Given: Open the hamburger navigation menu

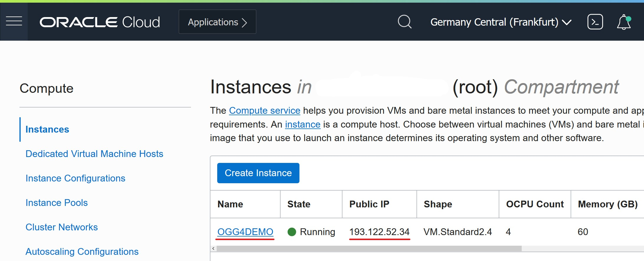Looking at the screenshot, I should (x=14, y=22).
